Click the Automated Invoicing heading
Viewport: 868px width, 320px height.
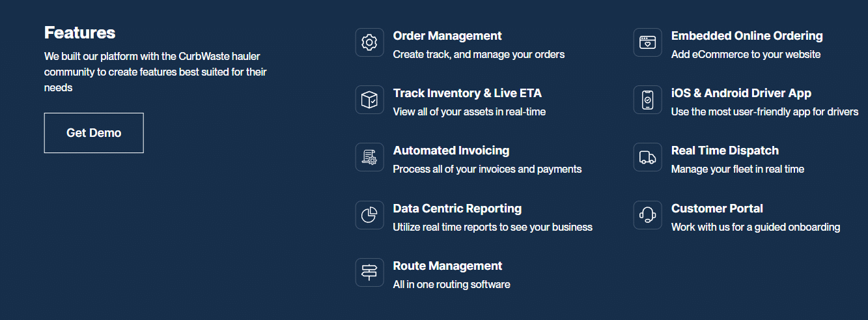(x=451, y=151)
